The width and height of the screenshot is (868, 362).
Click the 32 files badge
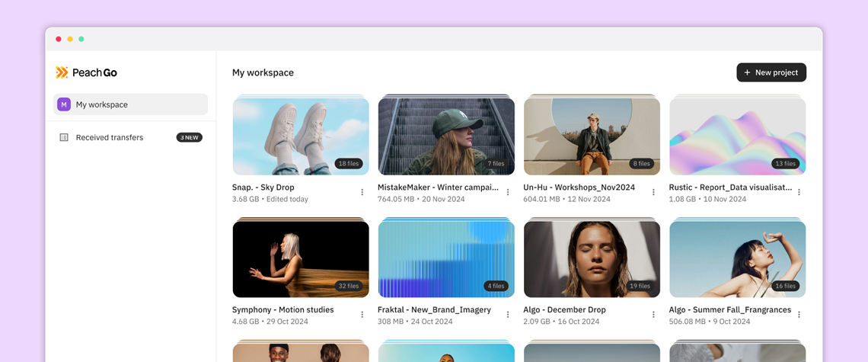(349, 286)
